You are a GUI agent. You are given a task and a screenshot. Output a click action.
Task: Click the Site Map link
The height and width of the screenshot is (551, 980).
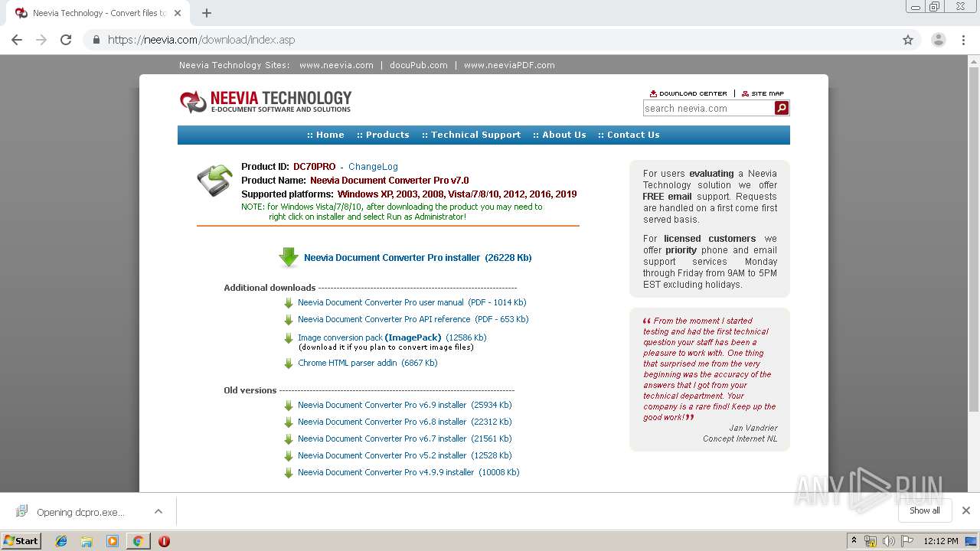coord(763,93)
